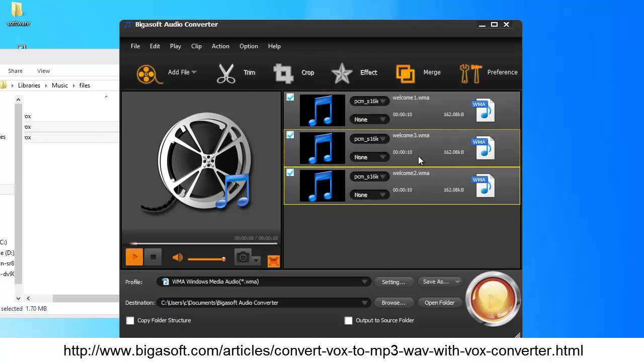This screenshot has width=644, height=362.
Task: Enable Output to Source Folder checkbox
Action: click(348, 320)
